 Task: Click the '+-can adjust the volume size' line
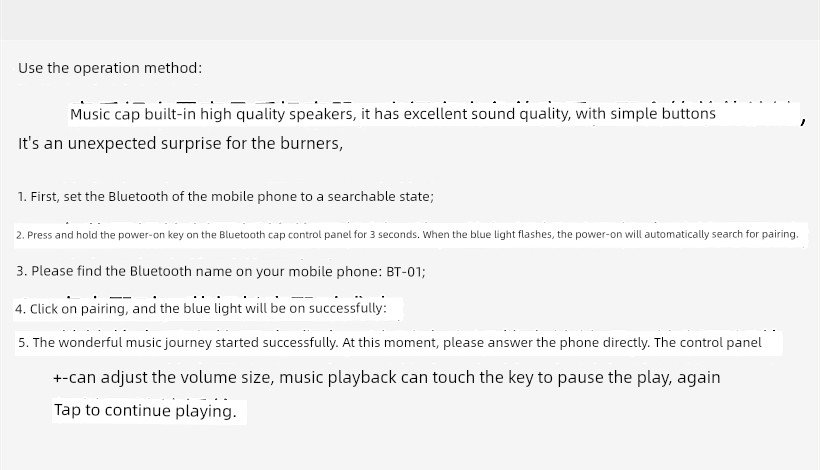tap(386, 377)
